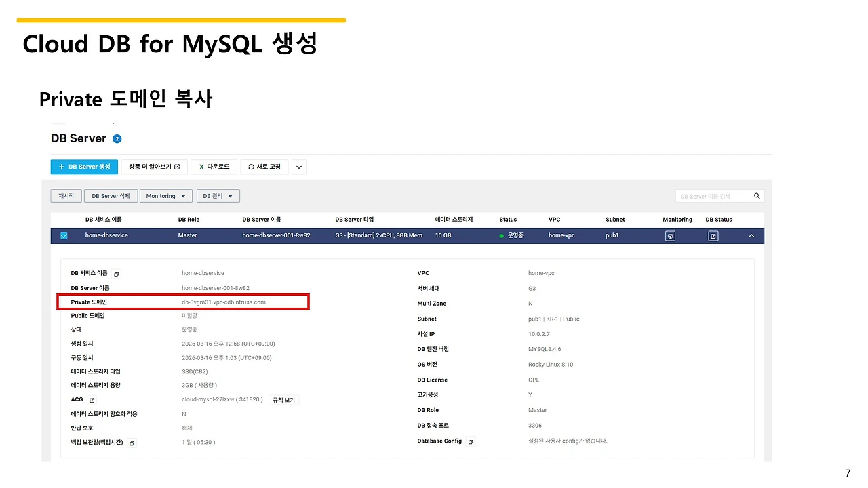This screenshot has height=488, width=868.
Task: Open the DB 관리 dropdown menu
Action: coord(218,196)
